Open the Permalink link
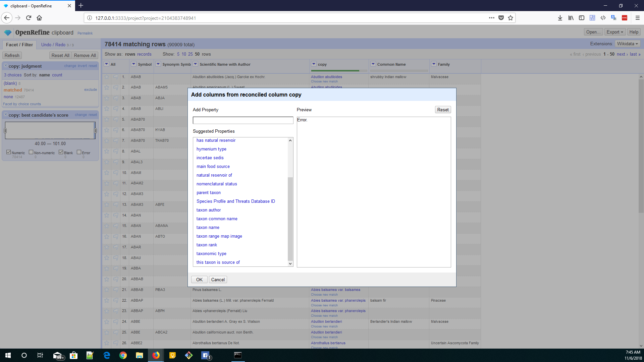The width and height of the screenshot is (644, 362). point(85,33)
